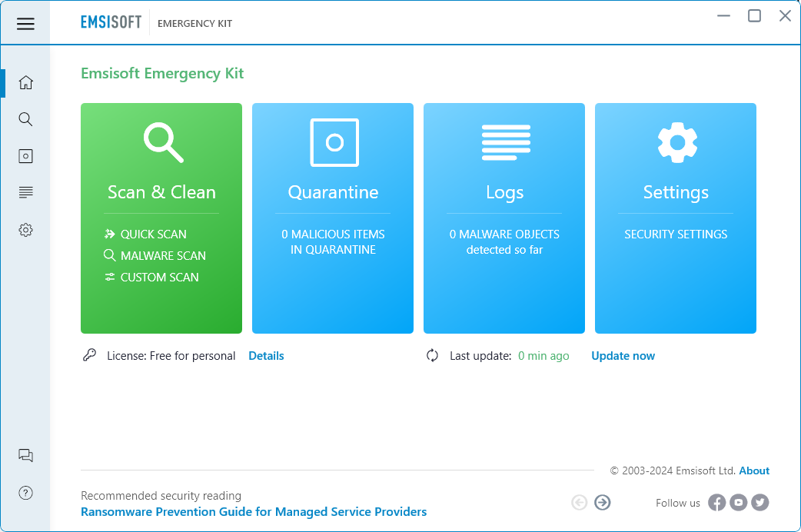Go to the Home sidebar icon

[x=25, y=83]
